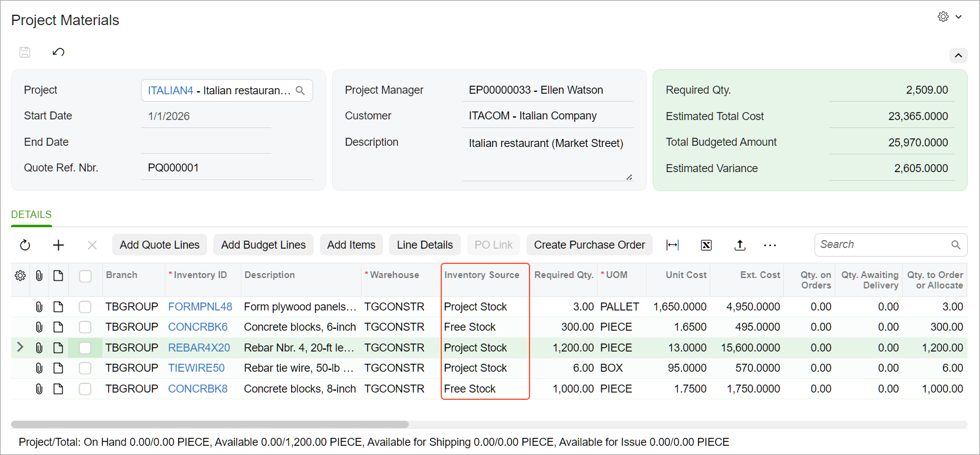Open the notes icon for the CONCRBK8 row

point(58,389)
